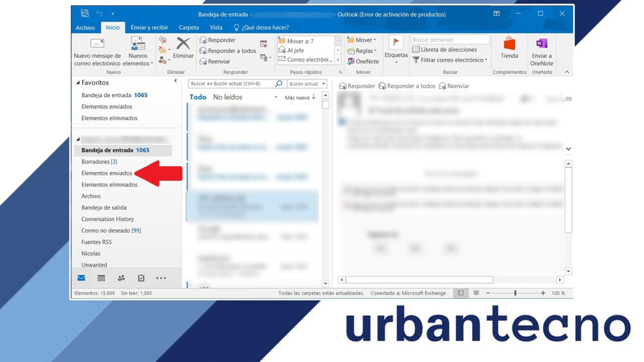The width and height of the screenshot is (644, 362).
Task: Open the Etiquetas flag menu
Action: pyautogui.click(x=396, y=50)
